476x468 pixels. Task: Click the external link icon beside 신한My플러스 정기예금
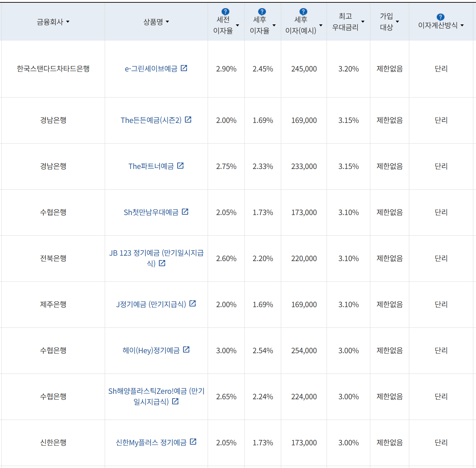pos(193,442)
